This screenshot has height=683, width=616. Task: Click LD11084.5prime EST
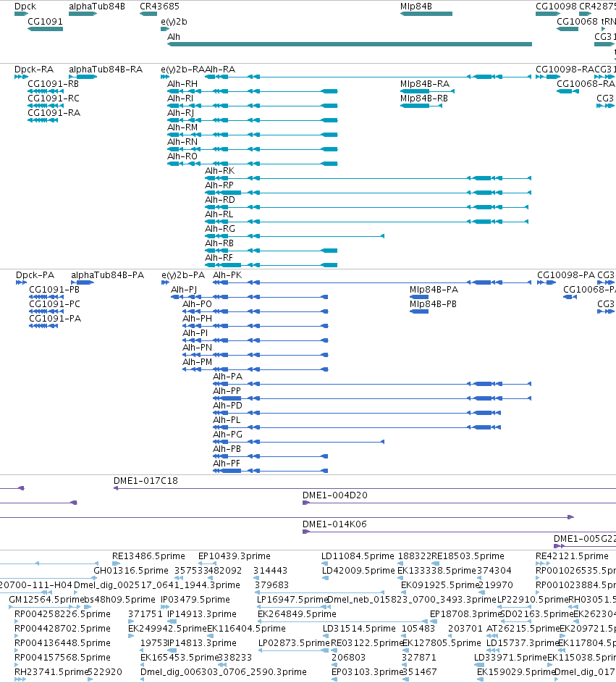324,563
